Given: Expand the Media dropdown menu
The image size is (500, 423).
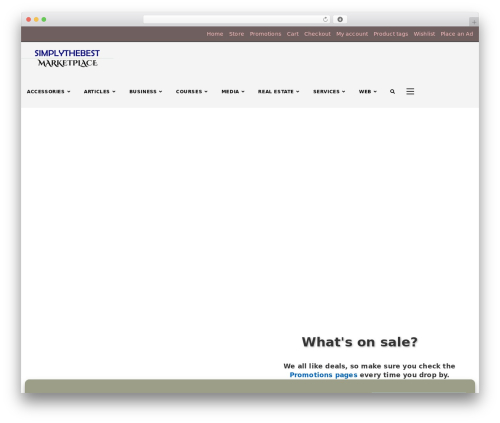Looking at the screenshot, I should tap(233, 91).
